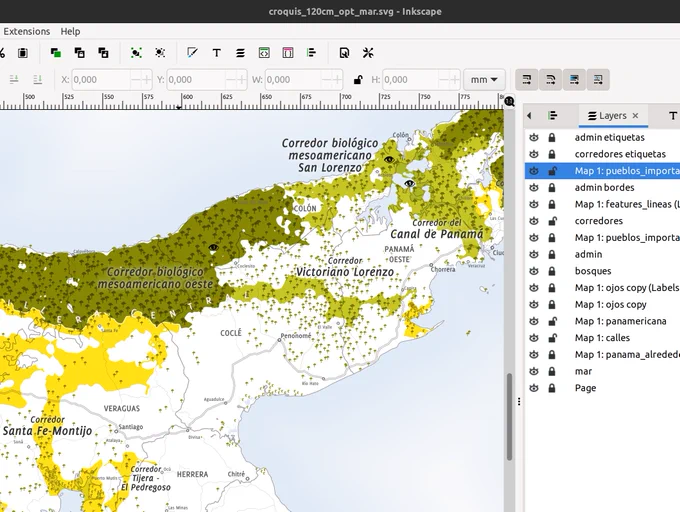
Task: Switch to the Text panel tab
Action: click(x=673, y=116)
